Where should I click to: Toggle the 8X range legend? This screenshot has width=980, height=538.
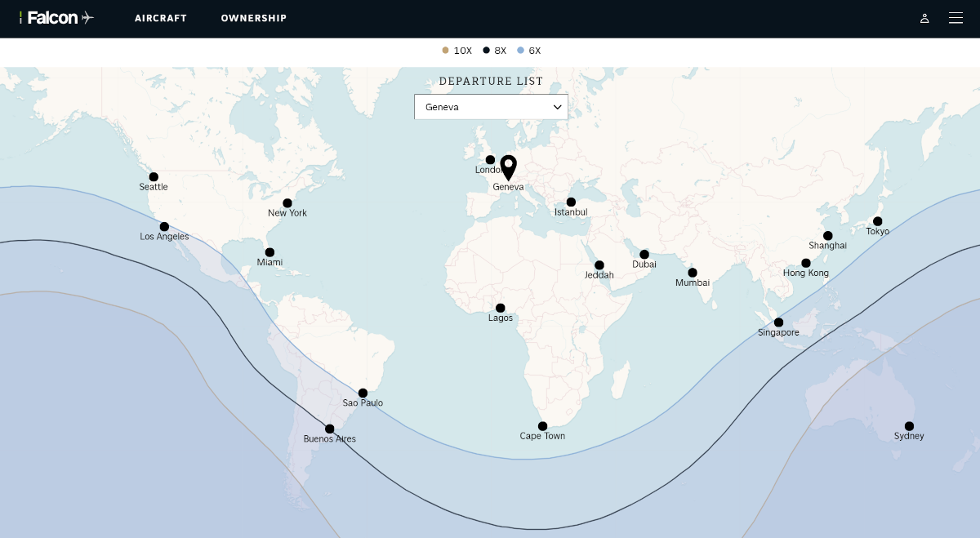(x=495, y=51)
